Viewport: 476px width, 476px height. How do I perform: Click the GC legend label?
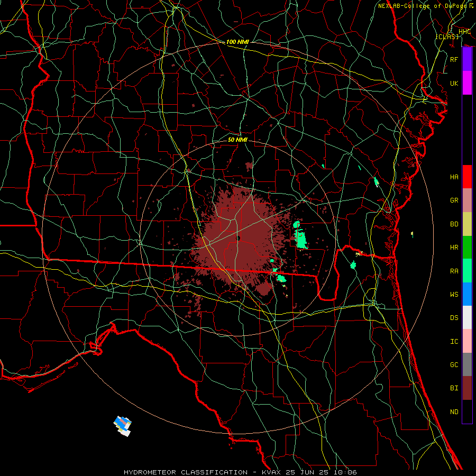454,365
